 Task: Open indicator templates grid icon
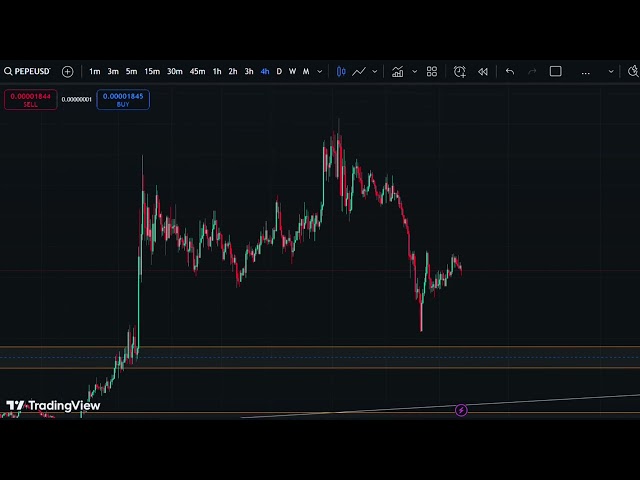point(432,71)
